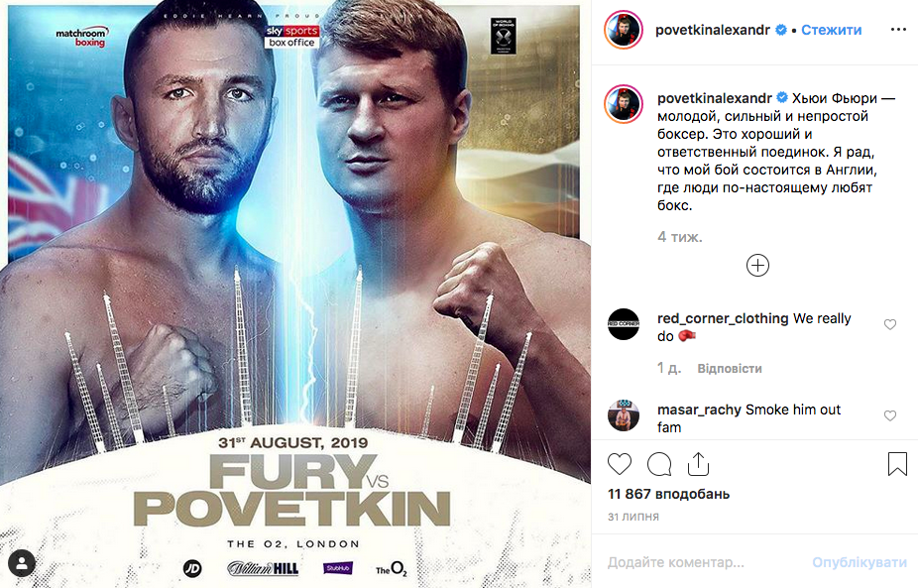
Task: Open red_corner_clothing avatar
Action: tap(624, 324)
